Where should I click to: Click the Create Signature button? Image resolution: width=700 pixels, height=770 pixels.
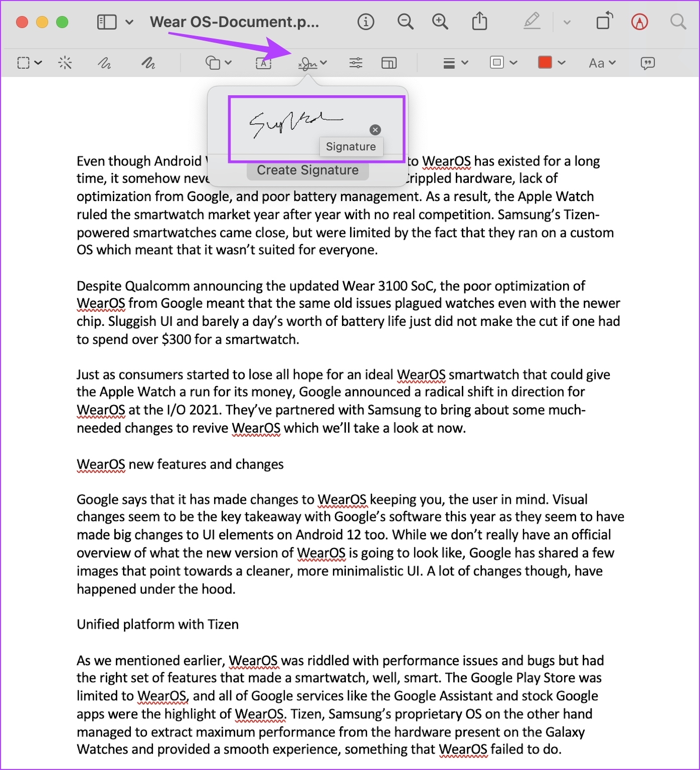[x=308, y=170]
